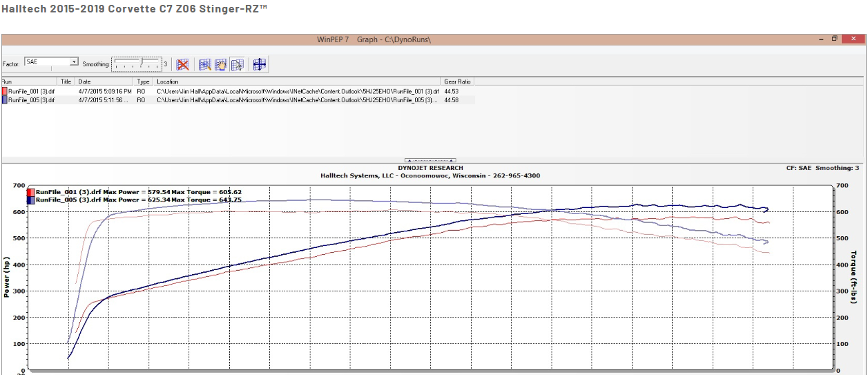Click the date 4/7/2015 5:11:56 cell
This screenshot has height=375, width=868.
(x=104, y=100)
